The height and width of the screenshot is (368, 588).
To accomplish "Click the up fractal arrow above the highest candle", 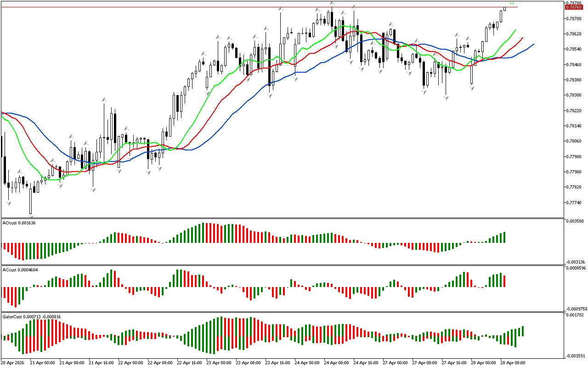I will [x=332, y=4].
